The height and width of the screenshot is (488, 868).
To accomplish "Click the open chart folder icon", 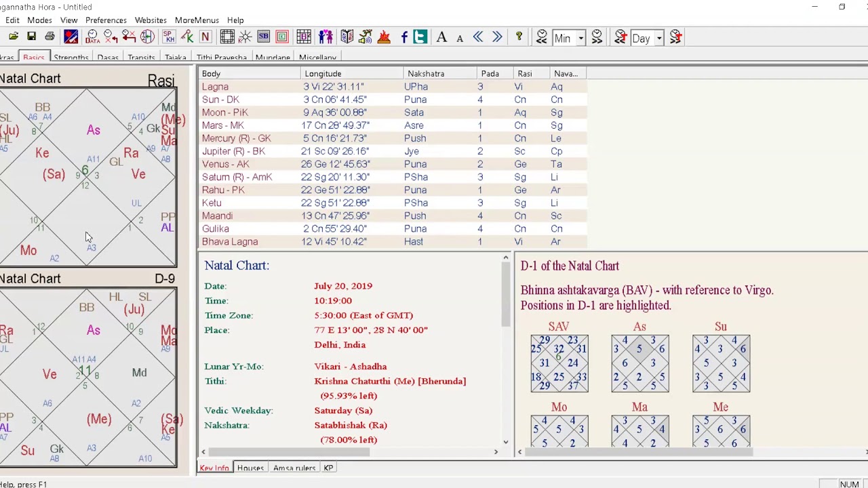I will coord(13,37).
